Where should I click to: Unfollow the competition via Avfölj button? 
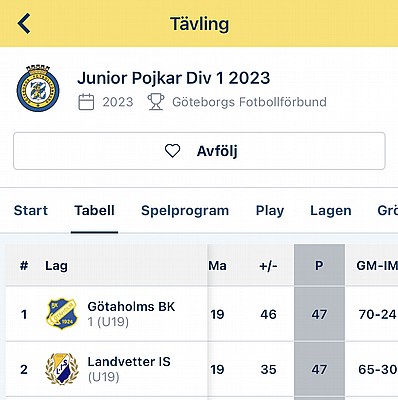[x=199, y=151]
